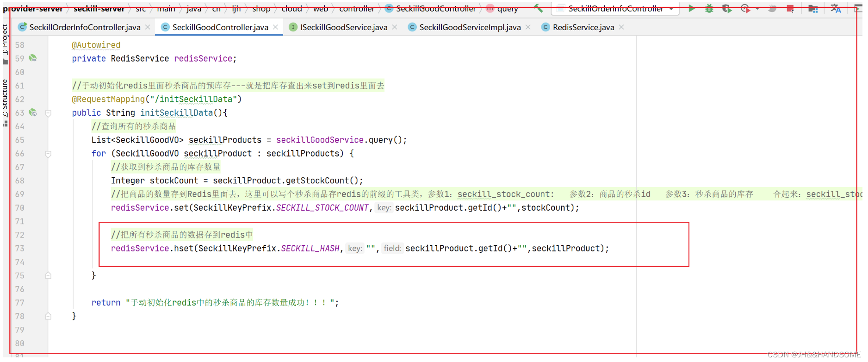Click the web breadcrumb
Image resolution: width=868 pixels, height=362 pixels.
coord(321,8)
